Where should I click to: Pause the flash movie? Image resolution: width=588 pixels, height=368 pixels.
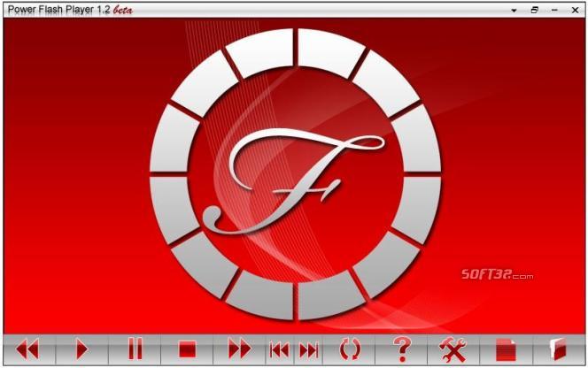(x=135, y=349)
